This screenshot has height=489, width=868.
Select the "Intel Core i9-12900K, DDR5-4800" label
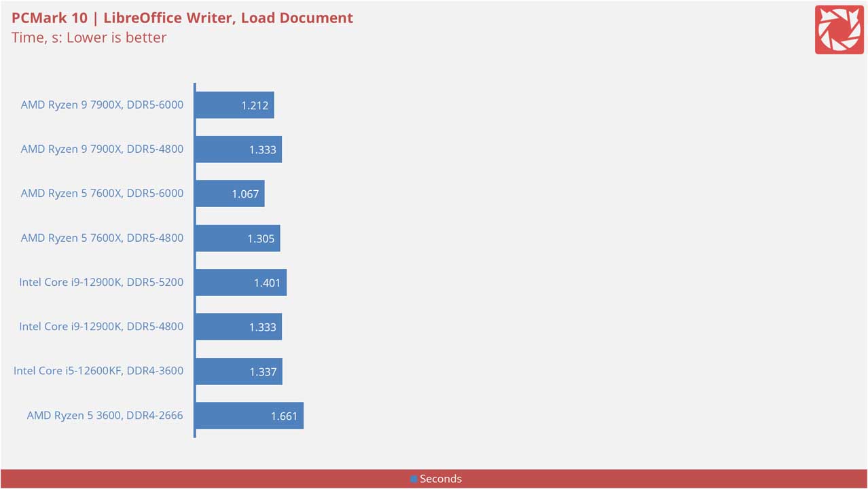point(101,327)
